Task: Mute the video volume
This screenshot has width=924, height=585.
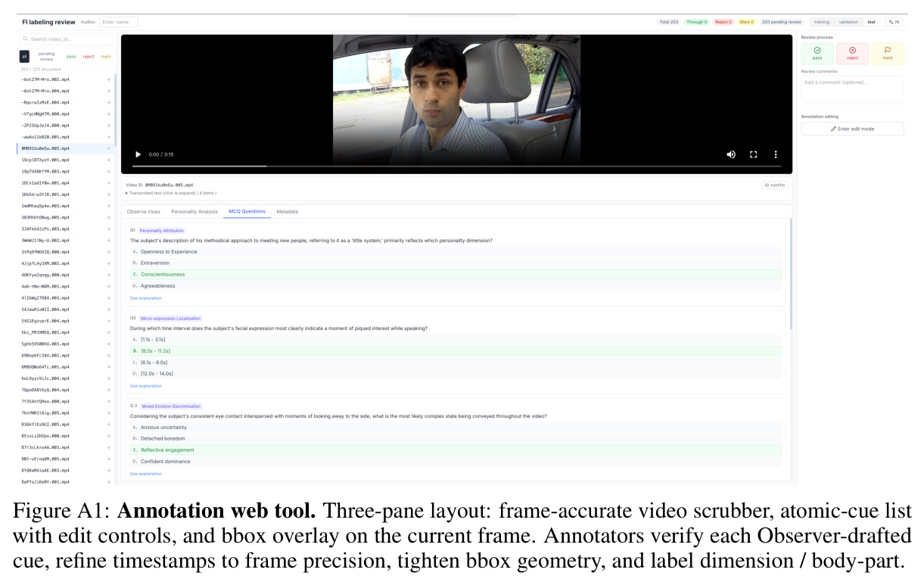Action: click(x=731, y=154)
